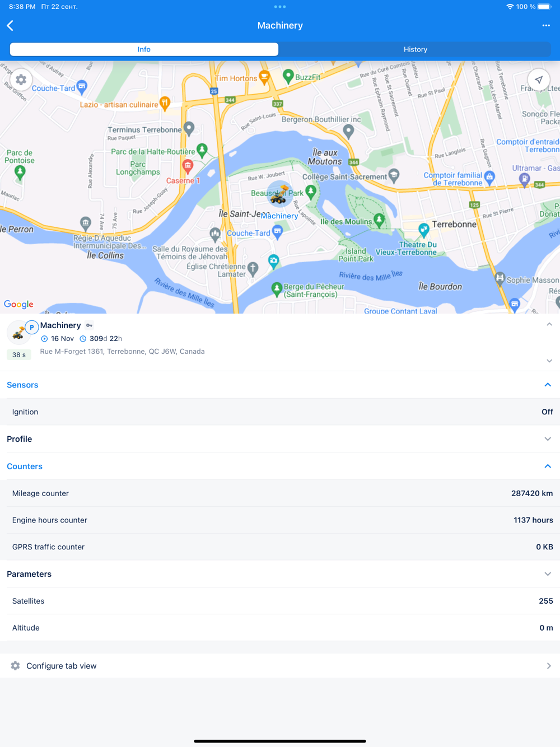
Task: Tap the BuzzFit map marker
Action: 288,76
